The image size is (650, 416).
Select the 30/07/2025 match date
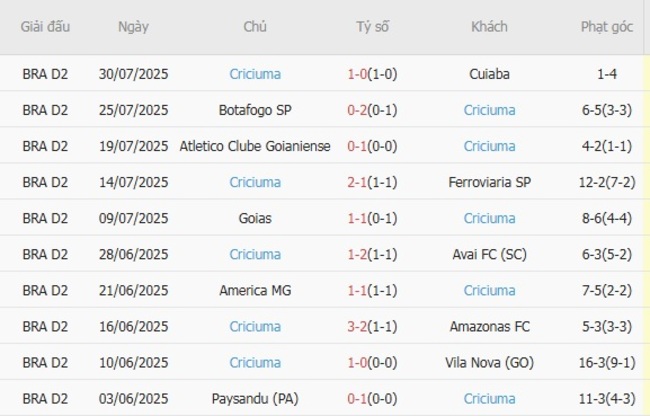coord(134,74)
